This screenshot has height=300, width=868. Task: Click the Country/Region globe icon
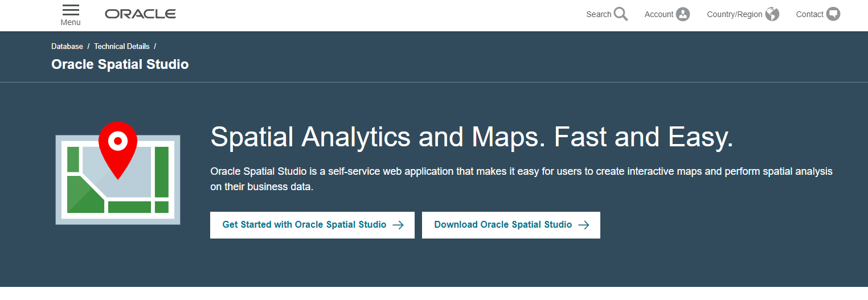[x=772, y=14]
